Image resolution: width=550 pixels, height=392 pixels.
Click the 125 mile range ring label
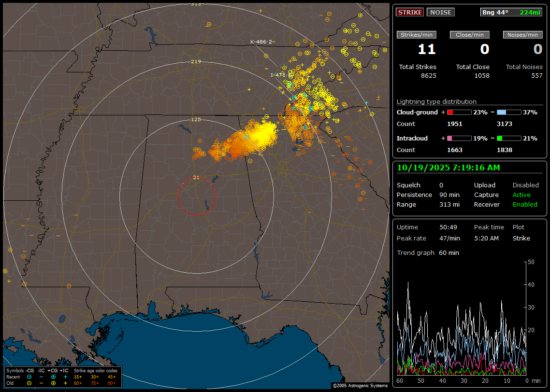click(x=196, y=119)
